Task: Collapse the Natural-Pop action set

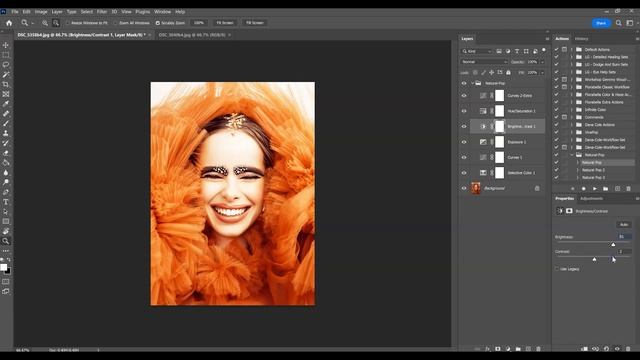Action: pos(572,155)
